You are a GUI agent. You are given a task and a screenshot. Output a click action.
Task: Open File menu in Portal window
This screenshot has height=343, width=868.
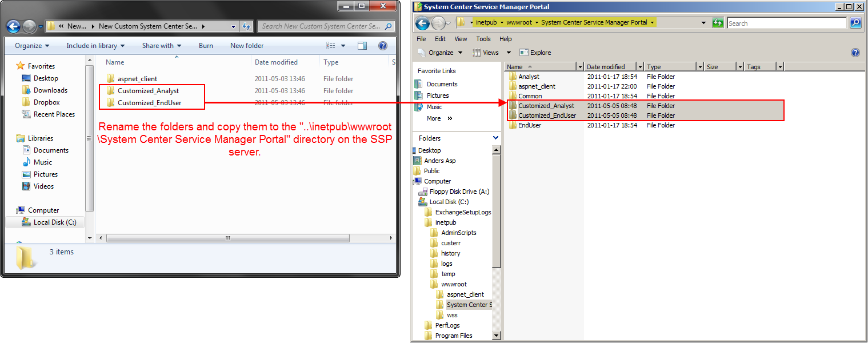pos(421,39)
